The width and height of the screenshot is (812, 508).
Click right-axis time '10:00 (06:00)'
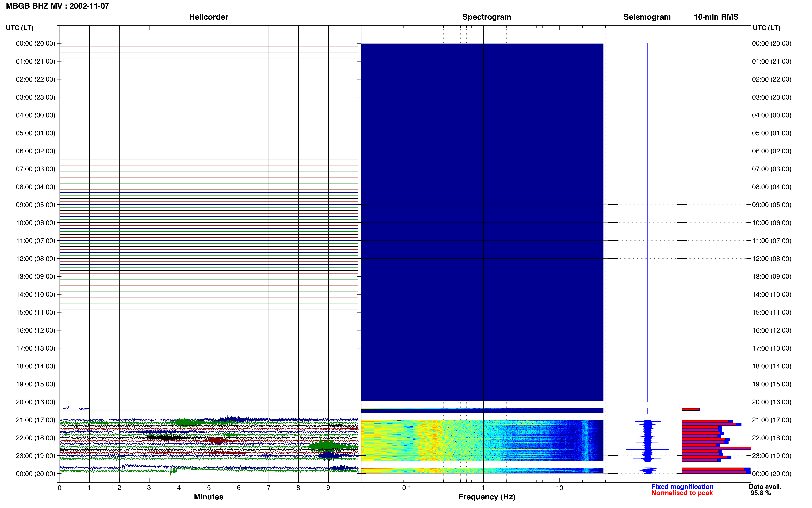click(772, 223)
